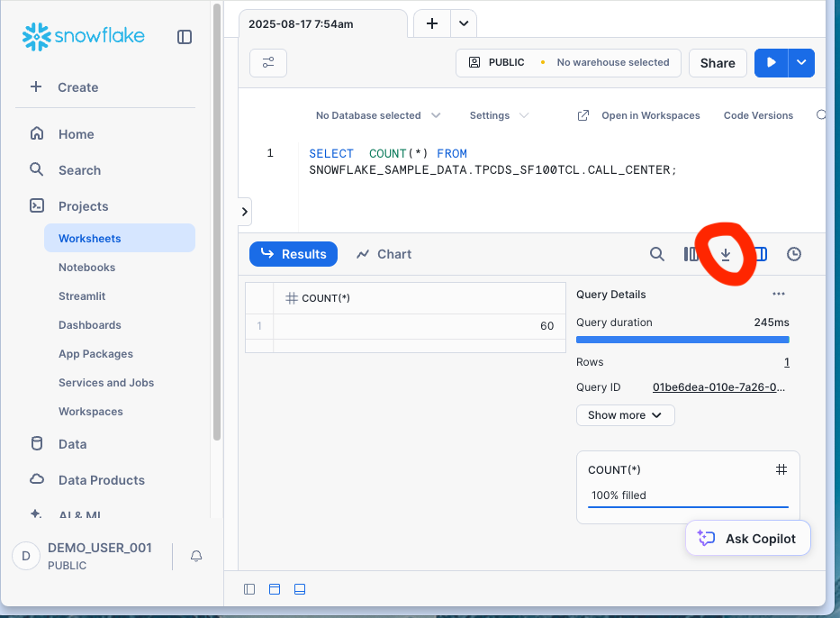Switch to the Chart tab
Viewport: 840px width, 618px height.
click(384, 254)
